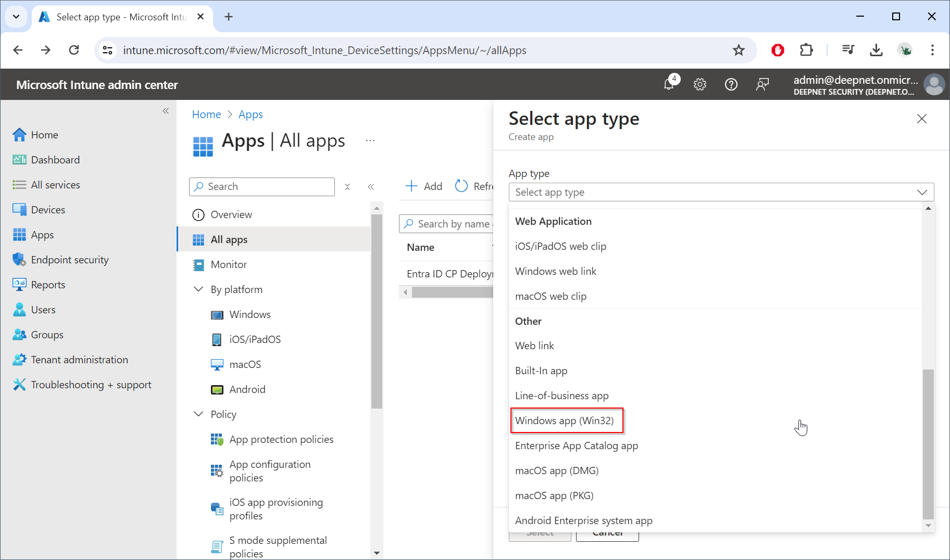Image resolution: width=950 pixels, height=560 pixels.
Task: Expand the Select app type dropdown
Action: tap(721, 192)
